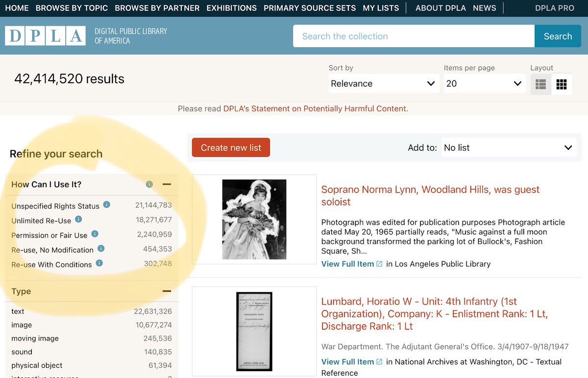
Task: Open info tooltip for Permission or Fair Use
Action: [95, 235]
